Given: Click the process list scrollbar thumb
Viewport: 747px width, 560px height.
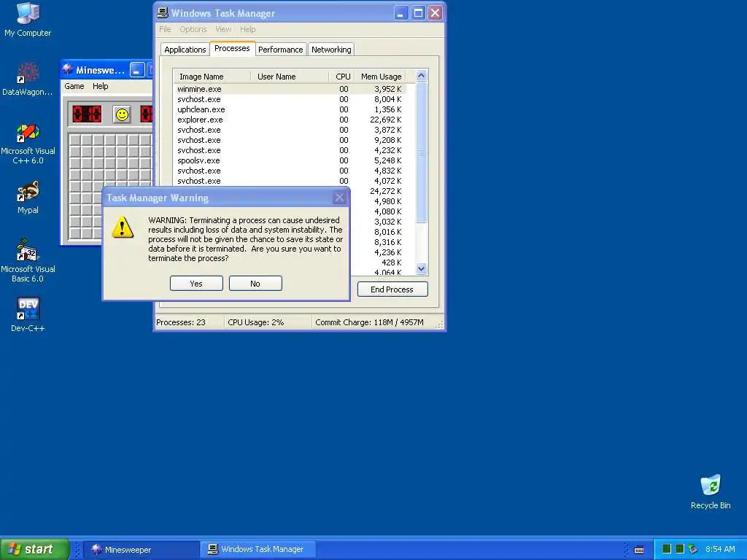Looking at the screenshot, I should coord(421,152).
